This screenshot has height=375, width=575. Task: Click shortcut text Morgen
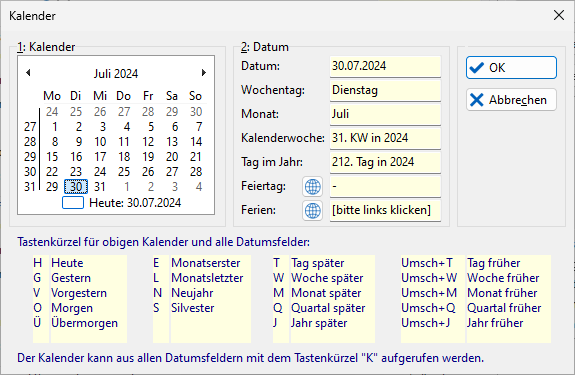point(72,308)
